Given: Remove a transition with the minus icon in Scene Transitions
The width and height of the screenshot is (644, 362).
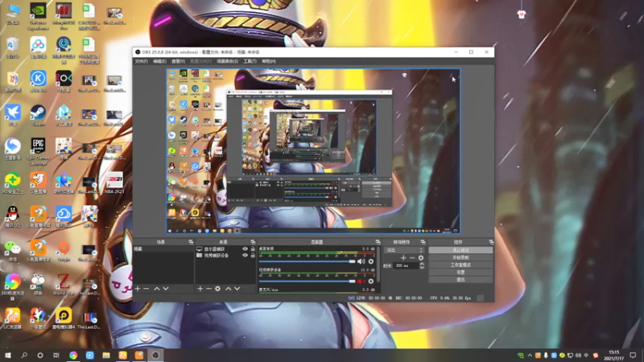Looking at the screenshot, I should click(412, 257).
